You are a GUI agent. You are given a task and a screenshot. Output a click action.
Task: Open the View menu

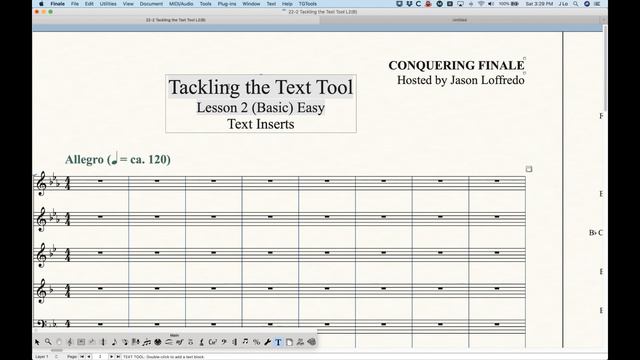[x=128, y=4]
